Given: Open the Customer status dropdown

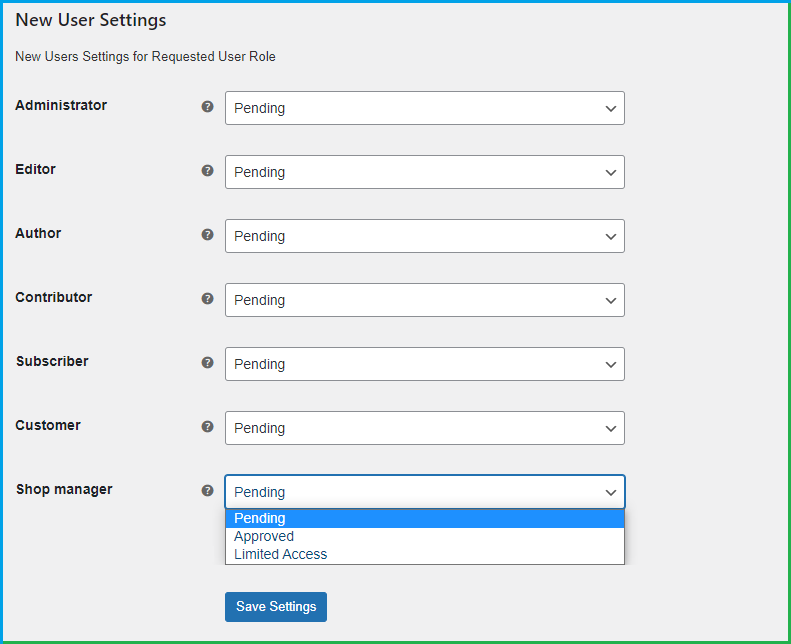Looking at the screenshot, I should coord(424,428).
